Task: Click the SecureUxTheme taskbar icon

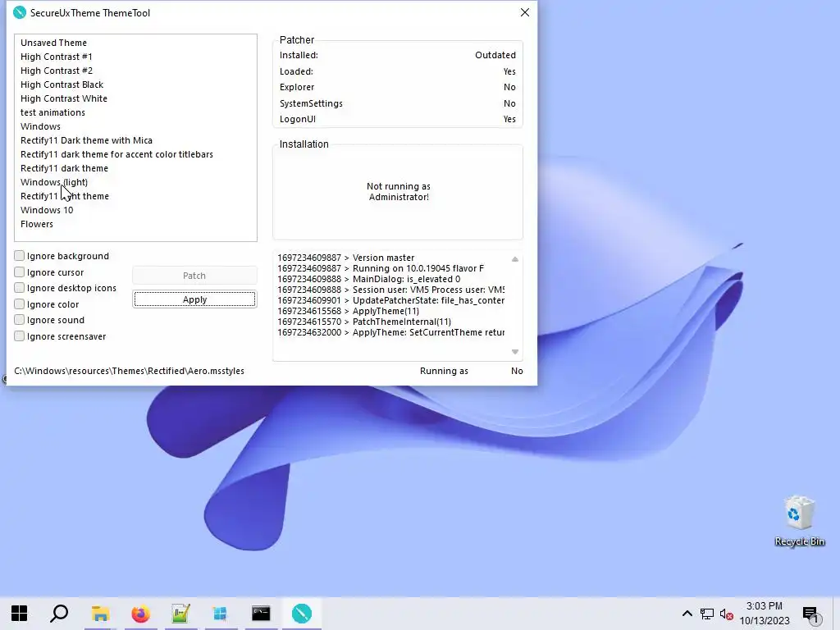Action: click(x=302, y=614)
